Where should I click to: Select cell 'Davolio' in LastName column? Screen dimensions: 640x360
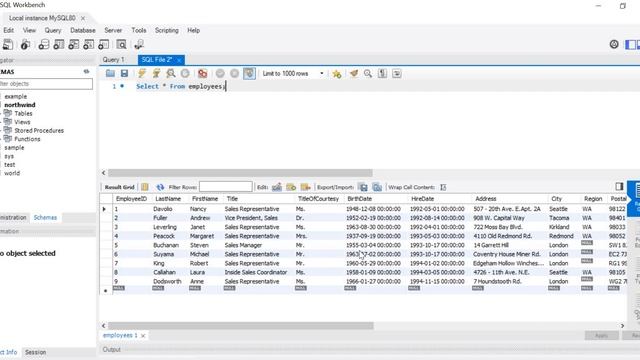pyautogui.click(x=162, y=209)
